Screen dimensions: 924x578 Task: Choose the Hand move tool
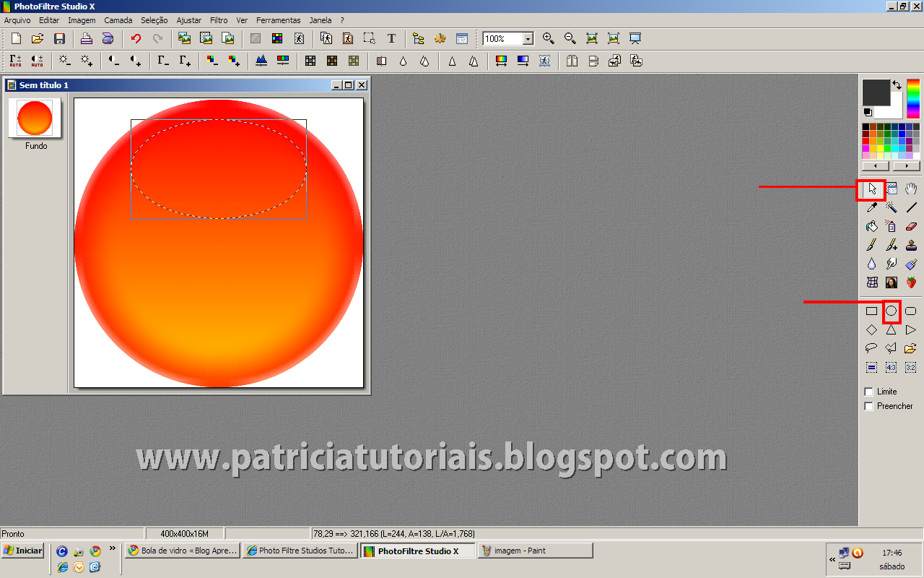click(x=911, y=189)
